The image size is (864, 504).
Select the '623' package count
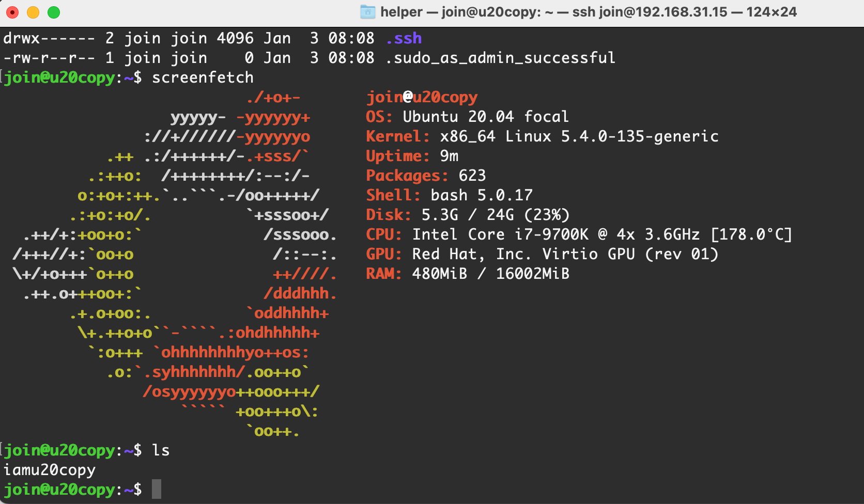472,176
